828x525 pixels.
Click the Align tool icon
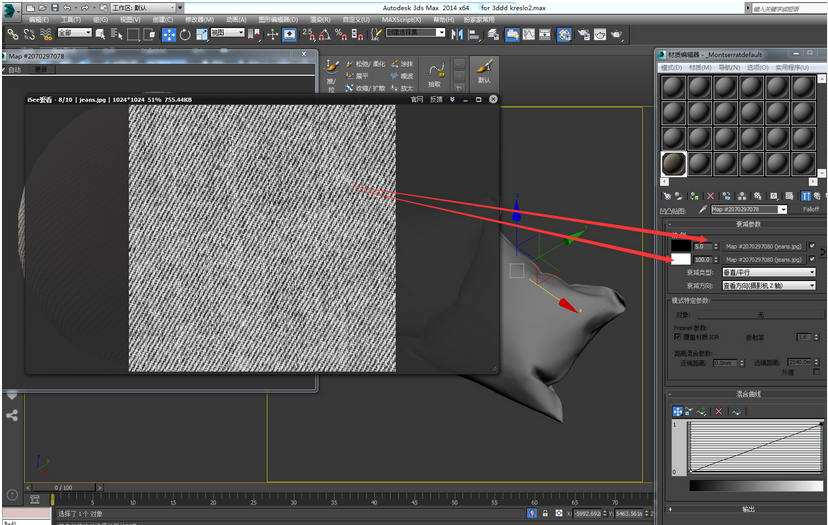pos(474,34)
